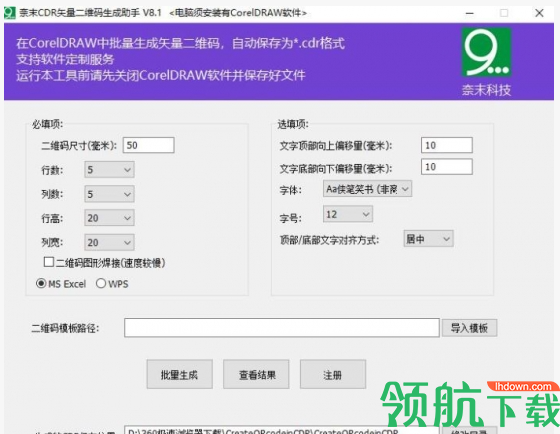This screenshot has width=560, height=434.
Task: Select the WPS radio button
Action: point(101,283)
